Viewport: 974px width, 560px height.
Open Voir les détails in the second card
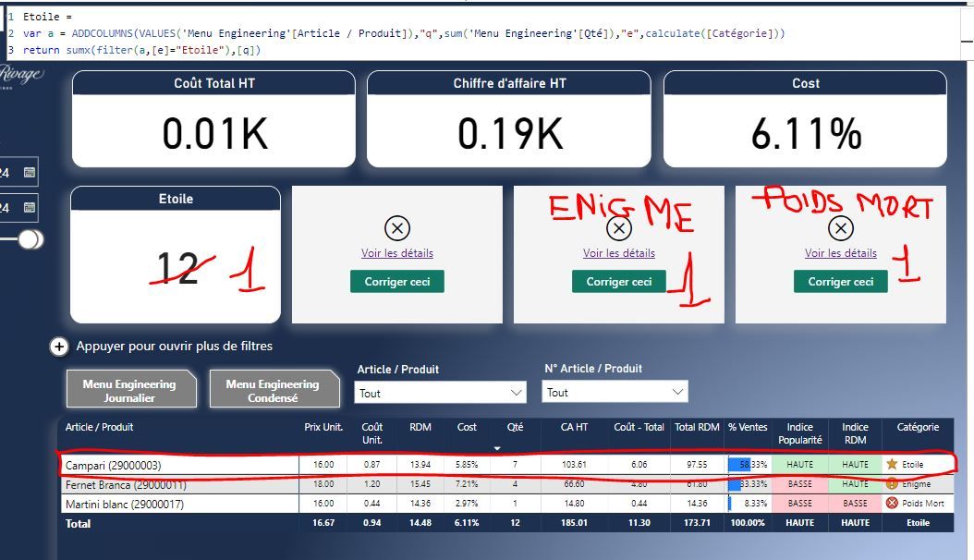pos(397,253)
